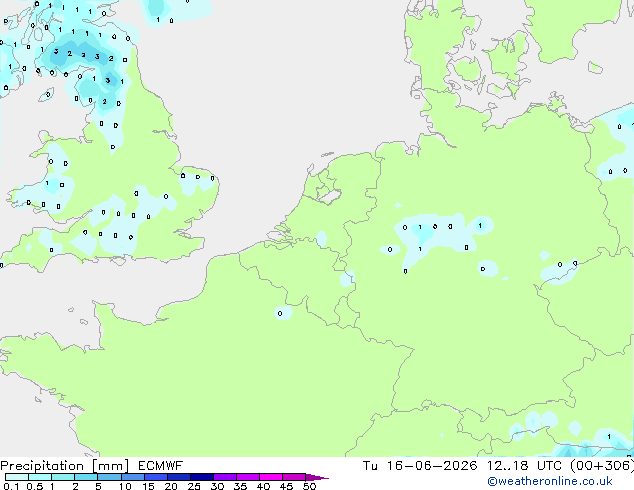This screenshot has width=634, height=490.
Task: Select the 2–5 mm legend color swatch
Action: 86,477
